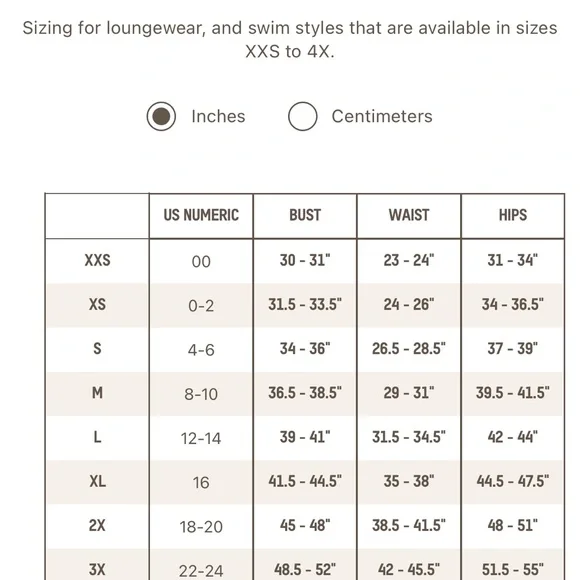Click the BUST column header

coord(305,215)
